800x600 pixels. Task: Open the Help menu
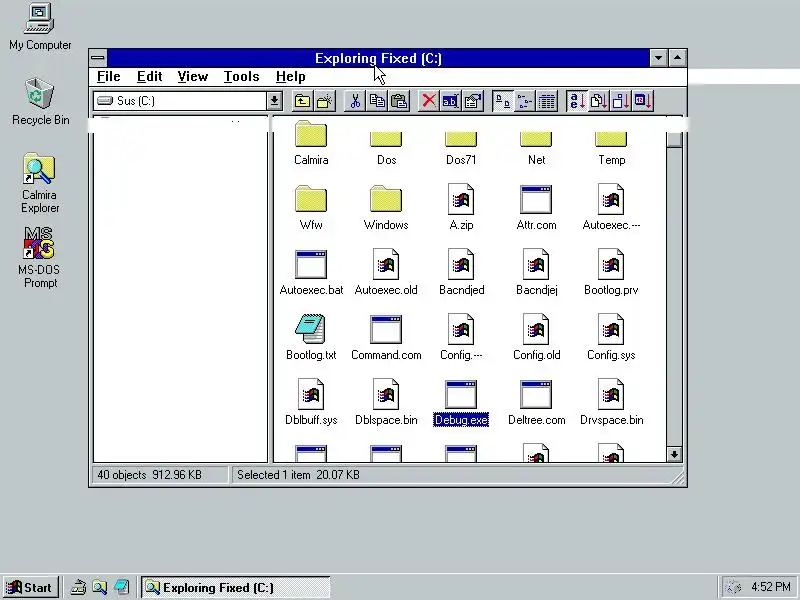(x=290, y=77)
